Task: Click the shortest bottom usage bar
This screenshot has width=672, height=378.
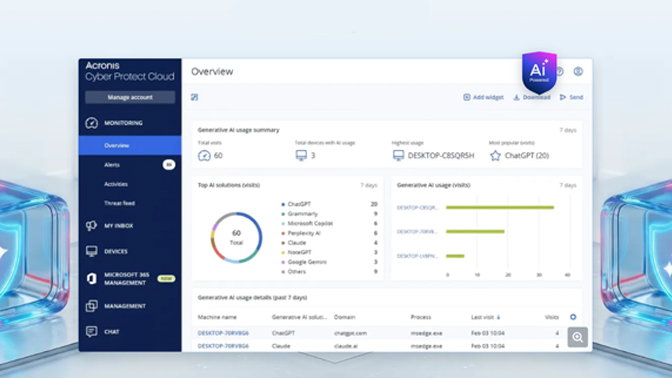Action: click(455, 256)
